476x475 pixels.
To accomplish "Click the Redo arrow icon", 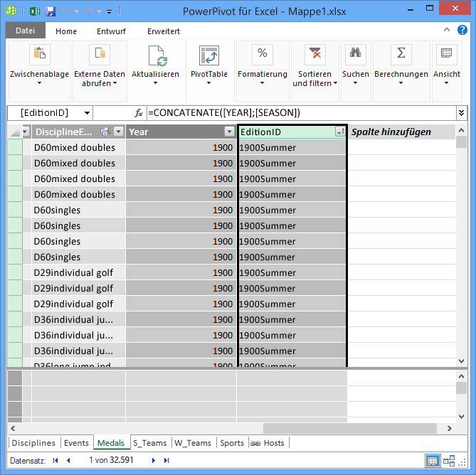I will (89, 11).
